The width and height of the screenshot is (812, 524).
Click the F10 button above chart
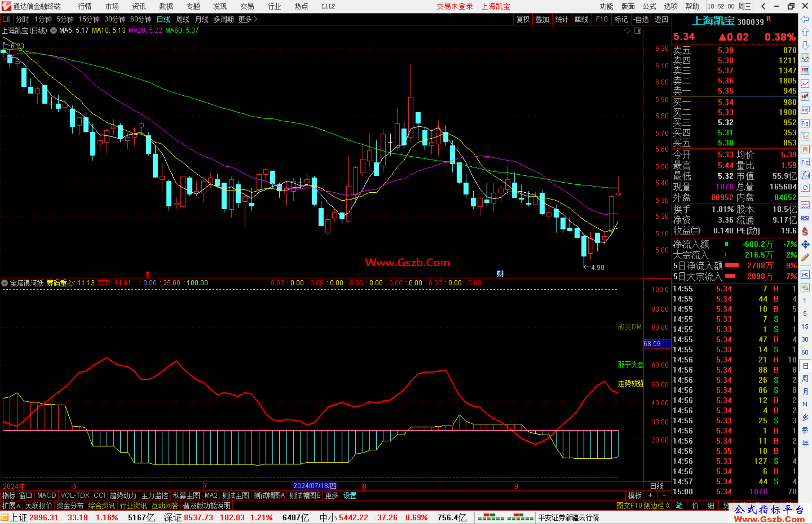click(602, 19)
